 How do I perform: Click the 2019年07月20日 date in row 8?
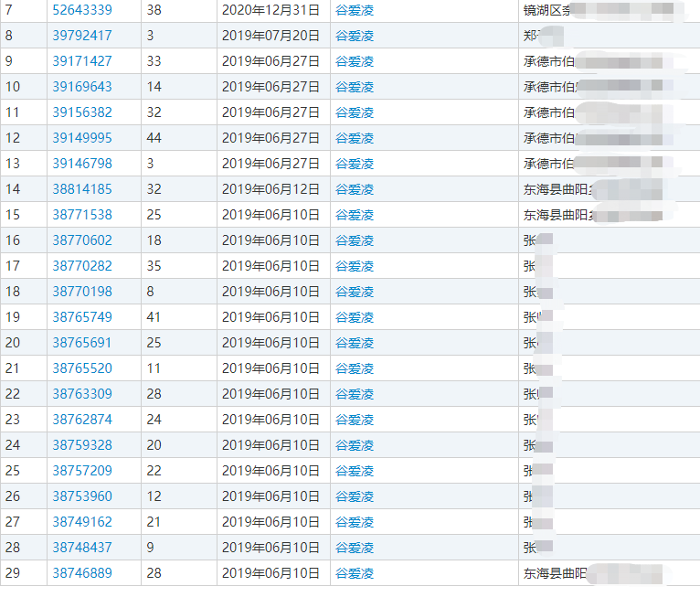coord(270,36)
